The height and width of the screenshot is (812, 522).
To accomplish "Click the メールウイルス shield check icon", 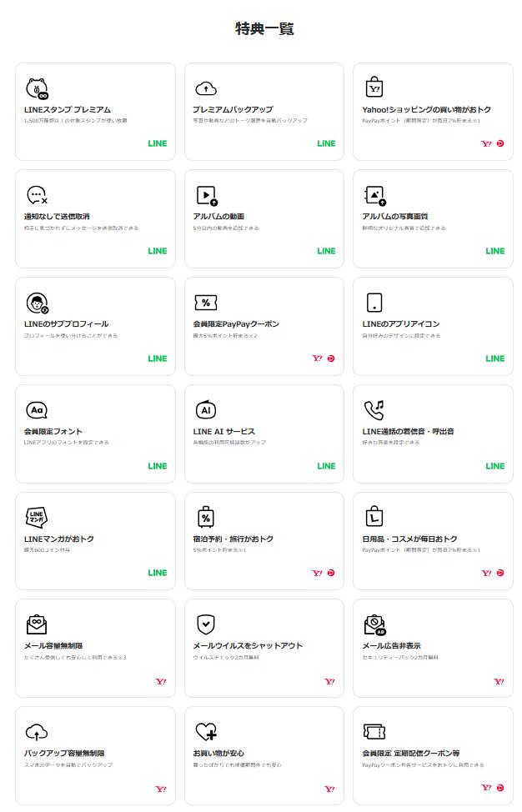I will tap(206, 624).
